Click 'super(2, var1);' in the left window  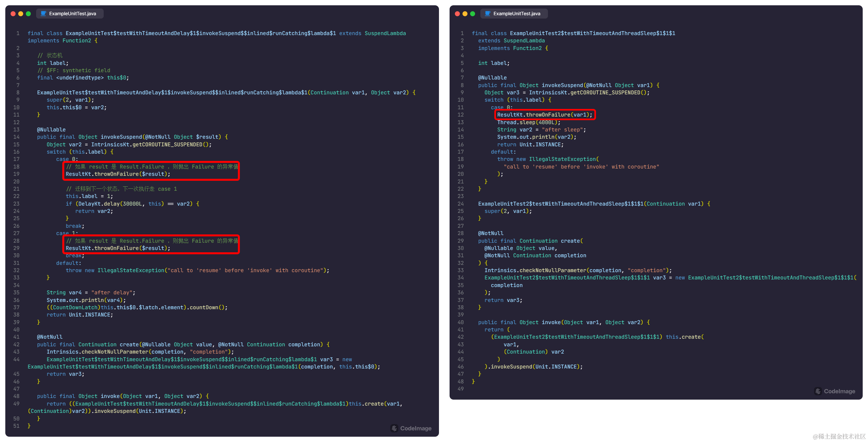pyautogui.click(x=71, y=100)
